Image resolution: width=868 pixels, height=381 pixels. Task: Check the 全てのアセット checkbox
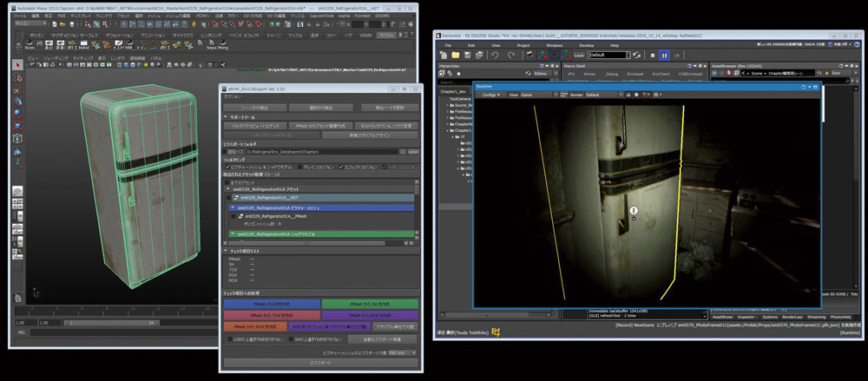coord(226,182)
